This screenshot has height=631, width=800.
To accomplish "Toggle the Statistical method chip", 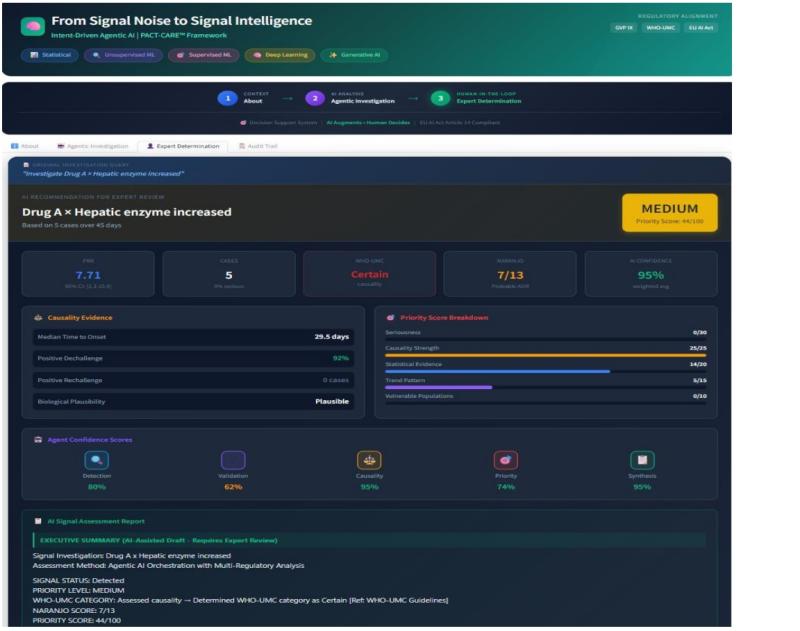I will coord(50,55).
